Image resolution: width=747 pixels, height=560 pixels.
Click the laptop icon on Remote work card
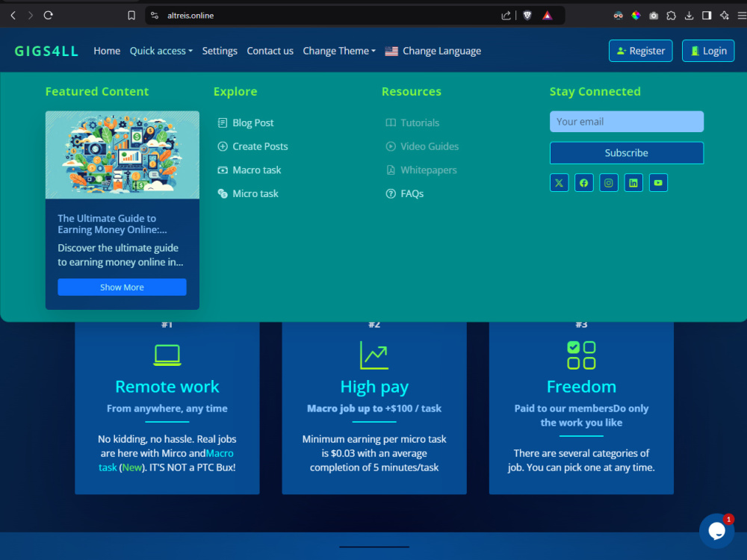tap(167, 355)
